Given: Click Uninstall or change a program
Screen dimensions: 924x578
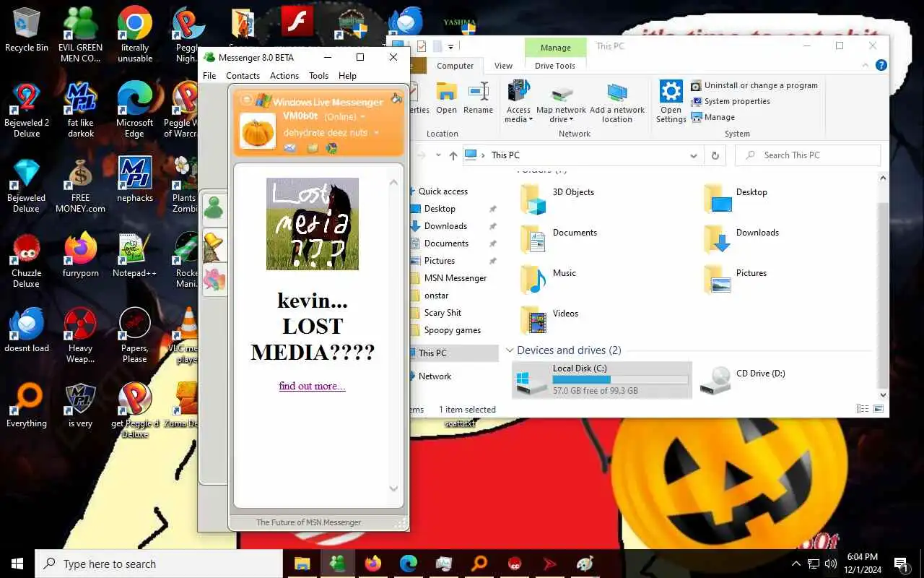Looking at the screenshot, I should [x=754, y=85].
